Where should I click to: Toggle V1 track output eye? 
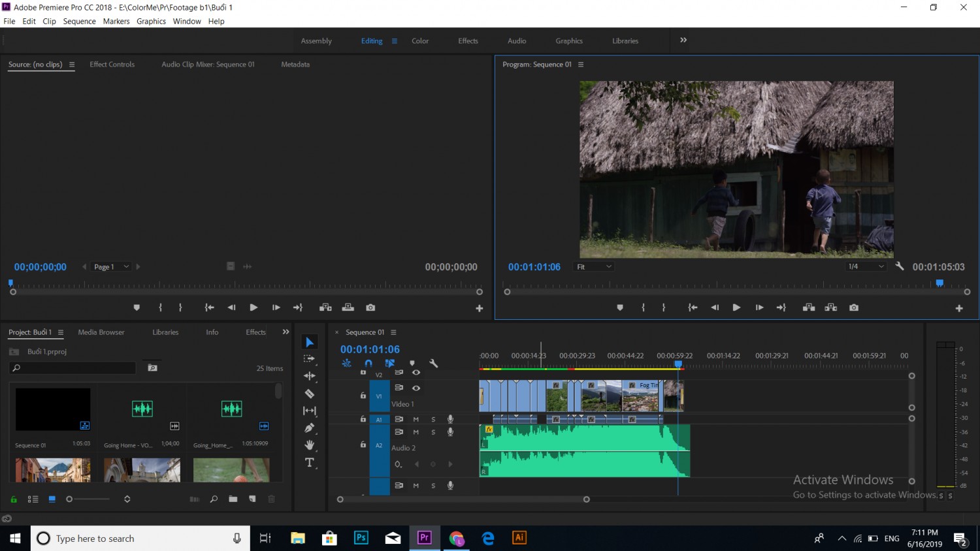[416, 388]
